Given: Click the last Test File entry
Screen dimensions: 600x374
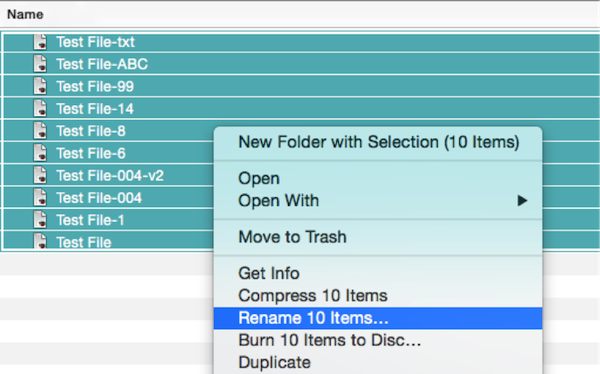Looking at the screenshot, I should point(84,242).
